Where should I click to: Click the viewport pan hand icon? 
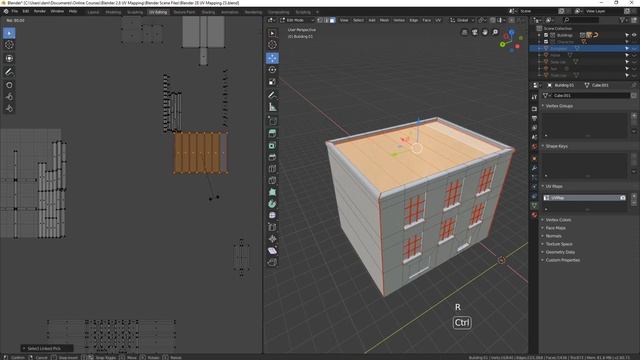coord(485,32)
